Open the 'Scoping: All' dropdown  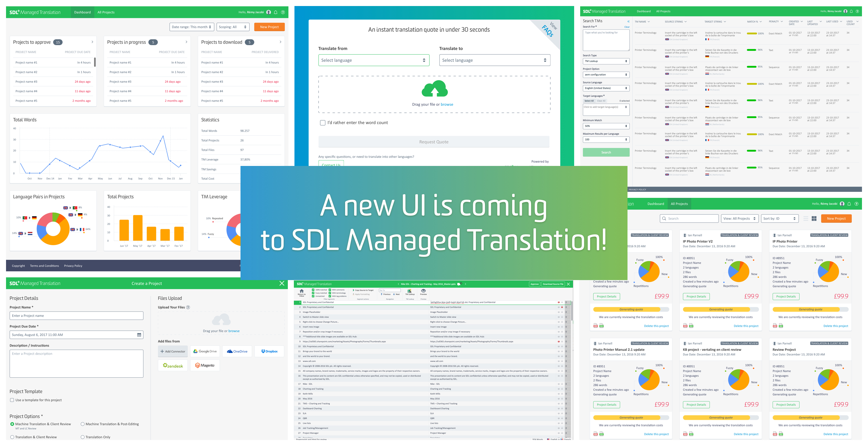tap(233, 27)
